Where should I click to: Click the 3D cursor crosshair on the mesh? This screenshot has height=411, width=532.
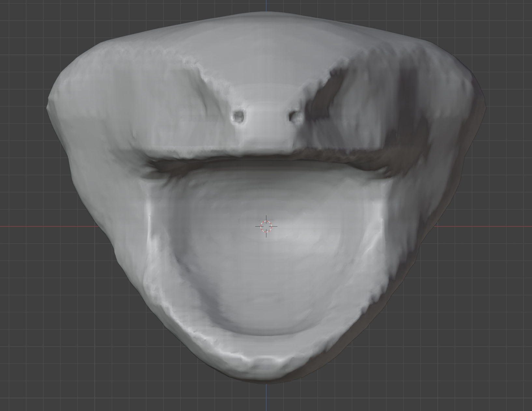(266, 226)
